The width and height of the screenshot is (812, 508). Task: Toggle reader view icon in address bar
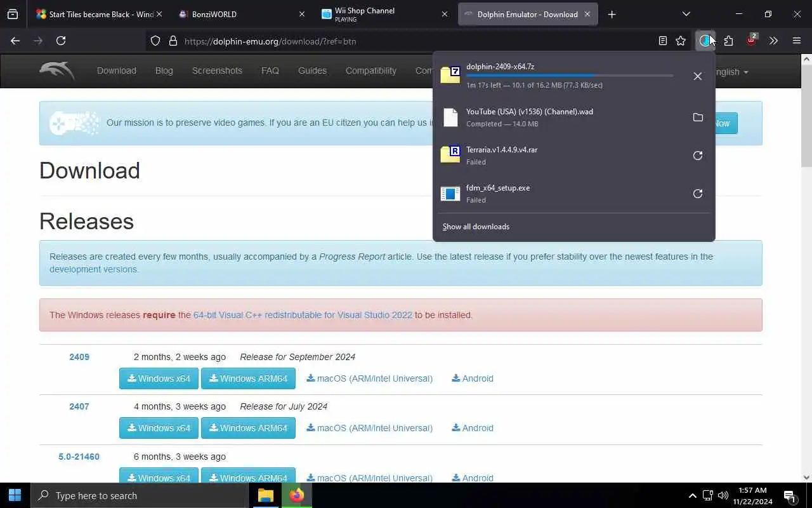[662, 41]
